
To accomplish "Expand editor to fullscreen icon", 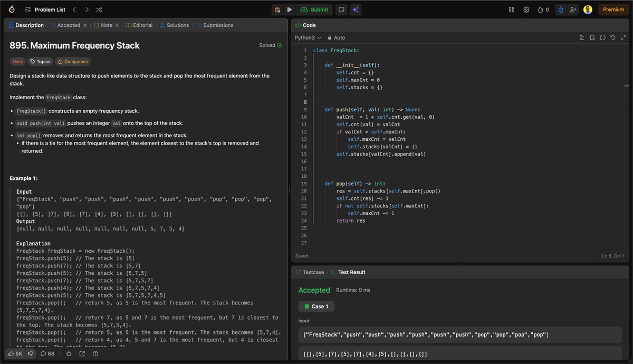I will coord(622,37).
